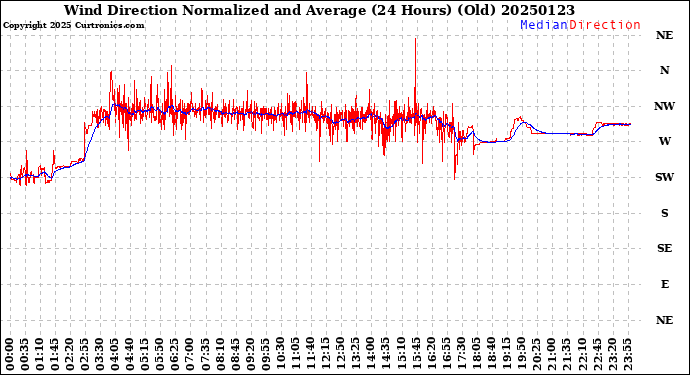Click the 20:25 time label

pos(536,355)
